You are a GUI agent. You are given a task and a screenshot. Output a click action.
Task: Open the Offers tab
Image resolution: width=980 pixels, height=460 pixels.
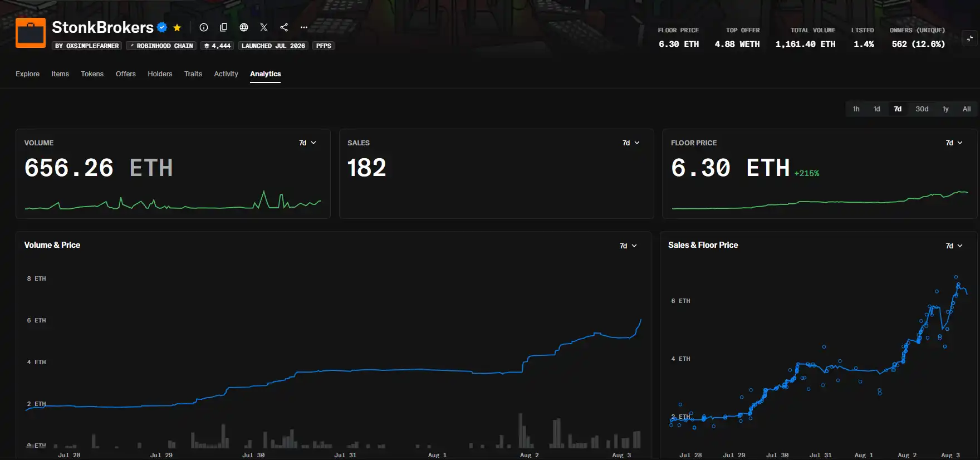click(x=126, y=74)
